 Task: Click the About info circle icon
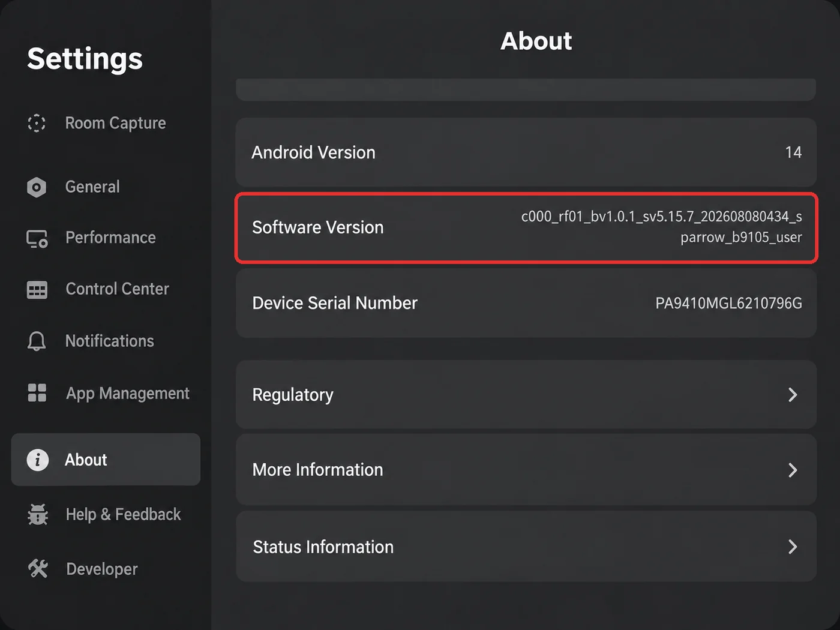pos(37,460)
